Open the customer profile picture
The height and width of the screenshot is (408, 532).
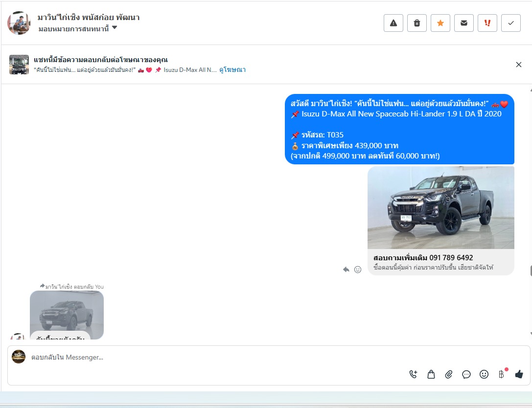[x=19, y=23]
